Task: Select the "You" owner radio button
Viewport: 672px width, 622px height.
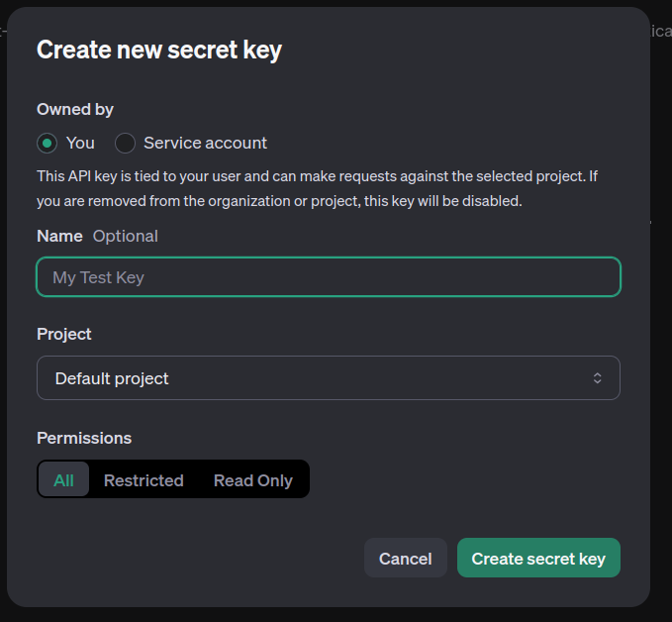Action: [x=47, y=143]
